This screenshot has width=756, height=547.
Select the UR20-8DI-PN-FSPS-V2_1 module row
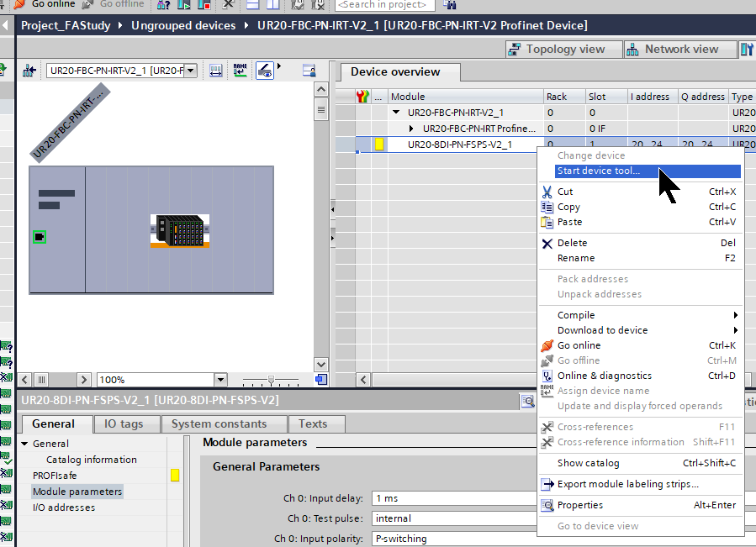point(459,145)
